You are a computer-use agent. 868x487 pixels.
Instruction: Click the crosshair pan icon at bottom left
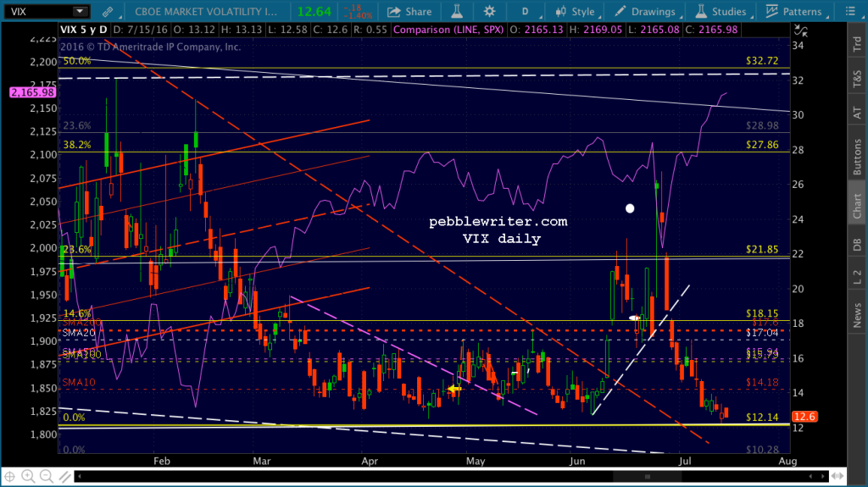(10, 476)
